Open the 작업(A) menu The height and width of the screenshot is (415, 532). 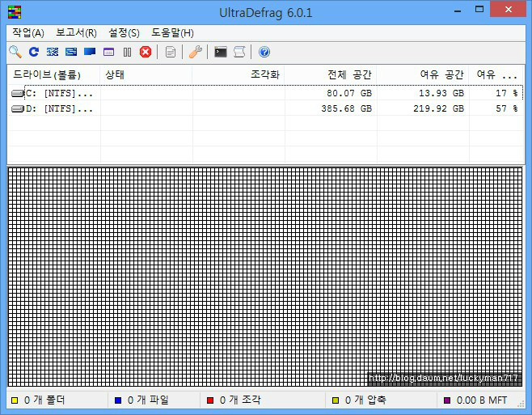pos(28,33)
